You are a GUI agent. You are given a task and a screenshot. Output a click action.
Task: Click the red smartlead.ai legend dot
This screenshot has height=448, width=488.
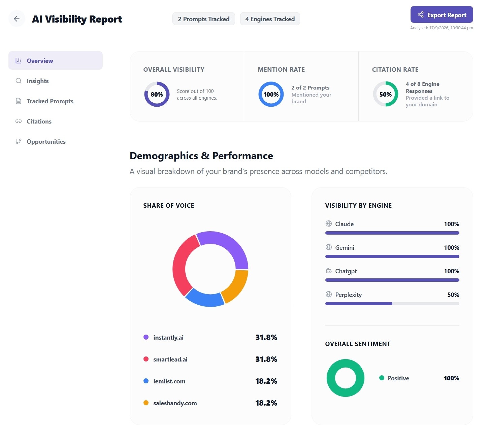tap(146, 359)
